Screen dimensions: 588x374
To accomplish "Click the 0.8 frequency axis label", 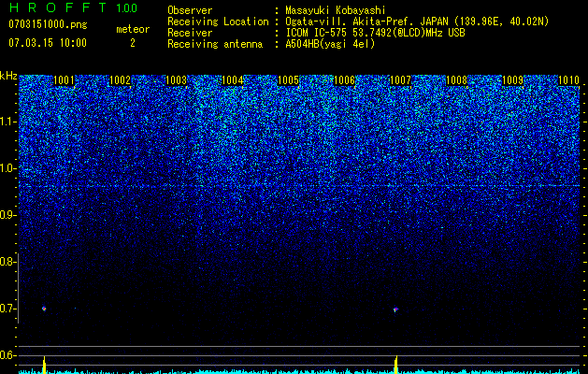I will coord(7,262).
